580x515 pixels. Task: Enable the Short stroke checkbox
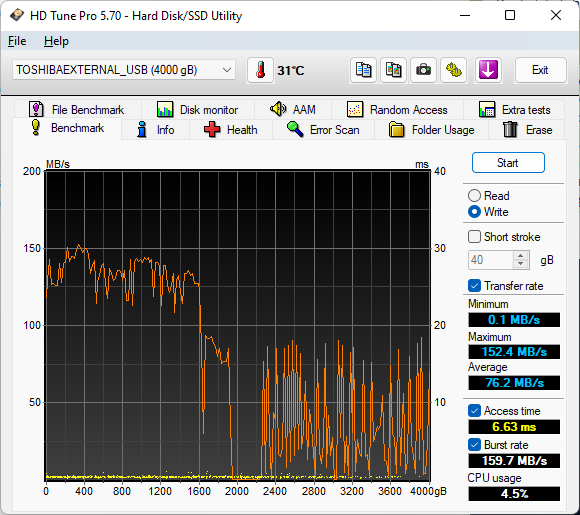[x=474, y=237]
